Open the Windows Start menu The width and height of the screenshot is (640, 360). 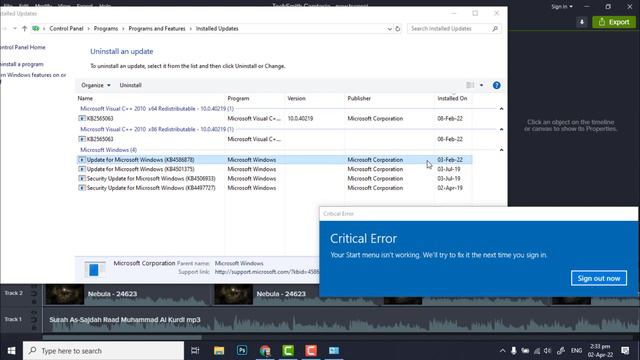(x=11, y=351)
